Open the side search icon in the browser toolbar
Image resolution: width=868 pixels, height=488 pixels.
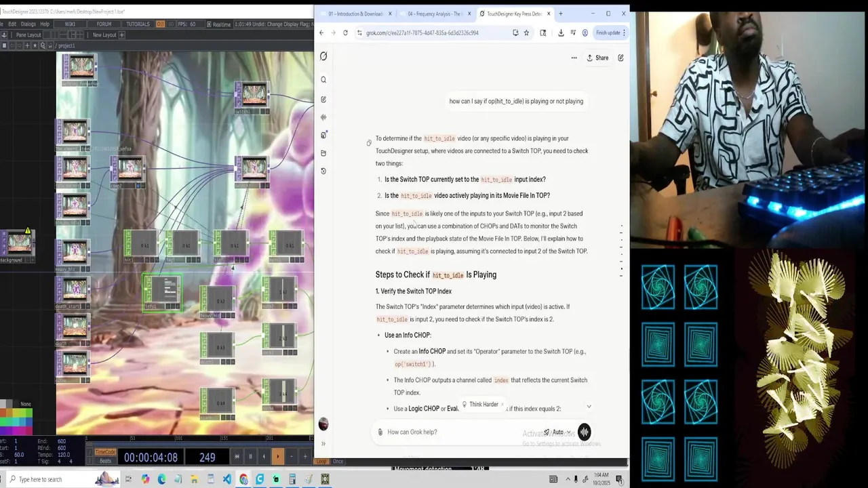point(543,33)
